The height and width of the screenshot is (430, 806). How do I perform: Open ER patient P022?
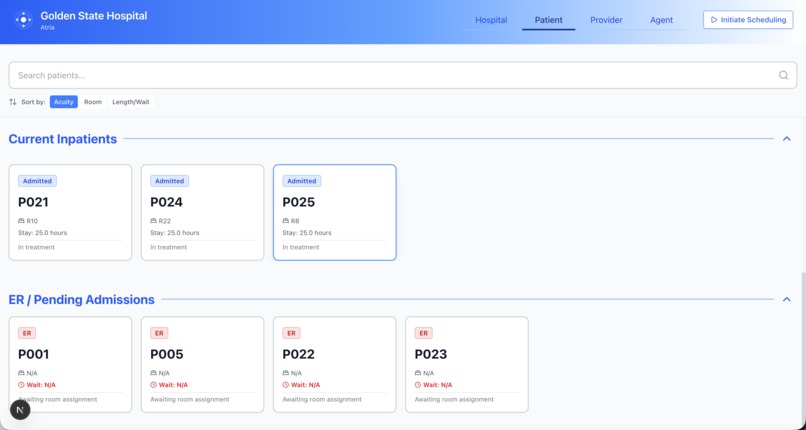335,364
